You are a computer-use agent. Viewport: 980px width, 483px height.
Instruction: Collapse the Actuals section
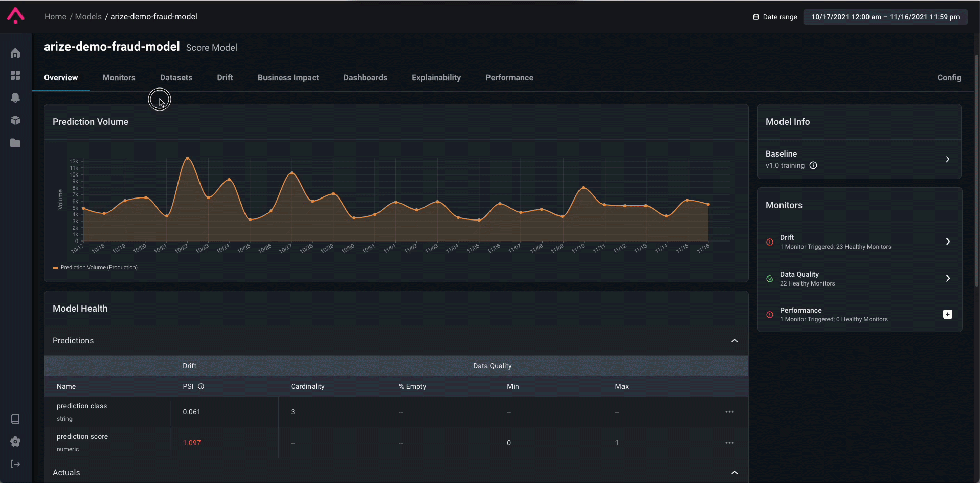(734, 473)
